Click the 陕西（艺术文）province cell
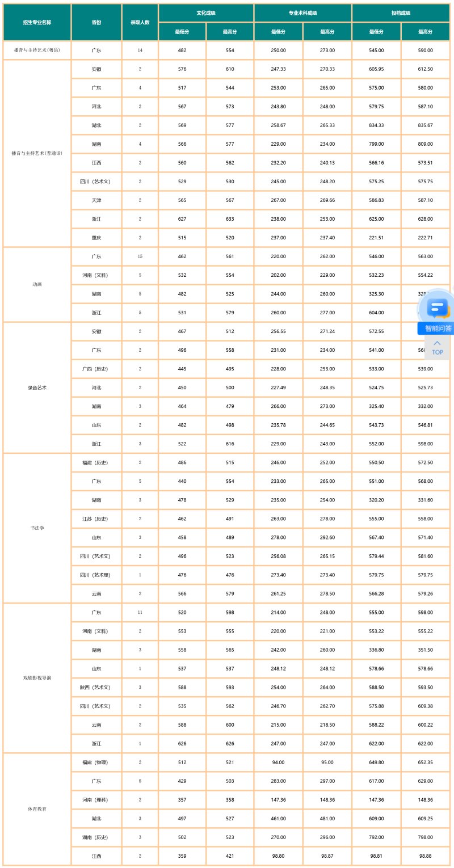This screenshot has height=868, width=454. point(96,687)
